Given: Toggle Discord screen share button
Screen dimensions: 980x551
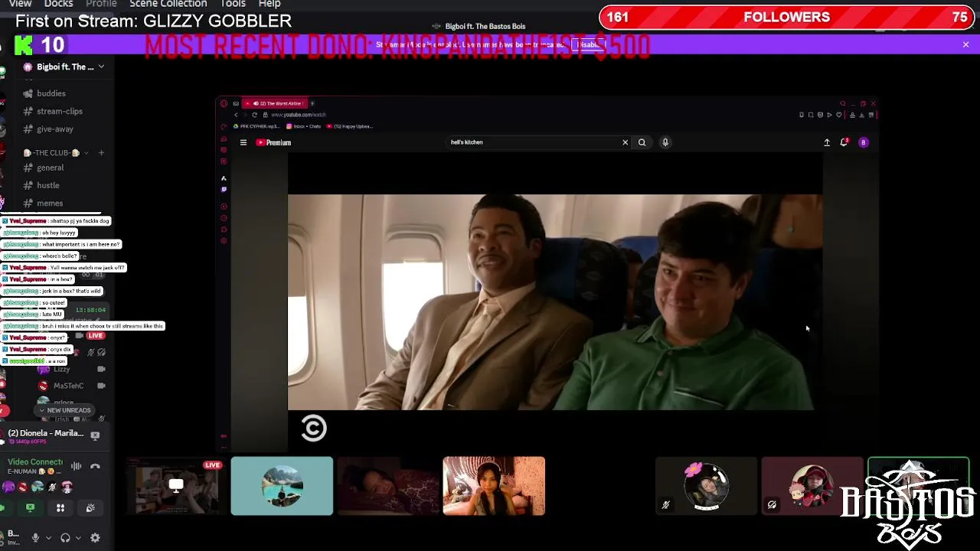Looking at the screenshot, I should (31, 508).
